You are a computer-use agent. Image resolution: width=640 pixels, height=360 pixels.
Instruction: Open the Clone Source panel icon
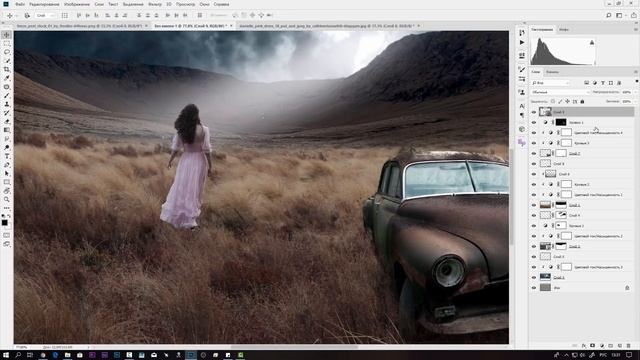pyautogui.click(x=522, y=92)
